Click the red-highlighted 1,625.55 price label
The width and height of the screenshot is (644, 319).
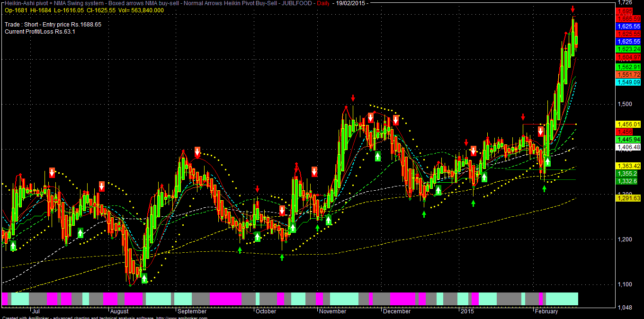(628, 34)
